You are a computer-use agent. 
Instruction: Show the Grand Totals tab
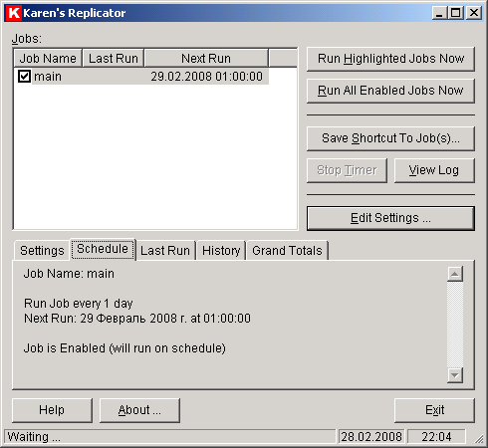pyautogui.click(x=287, y=251)
